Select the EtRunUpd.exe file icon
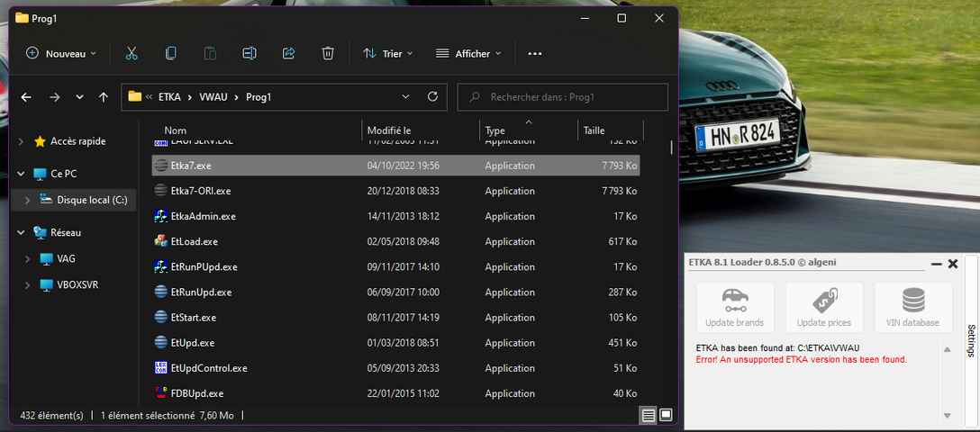The image size is (980, 432). tap(160, 292)
